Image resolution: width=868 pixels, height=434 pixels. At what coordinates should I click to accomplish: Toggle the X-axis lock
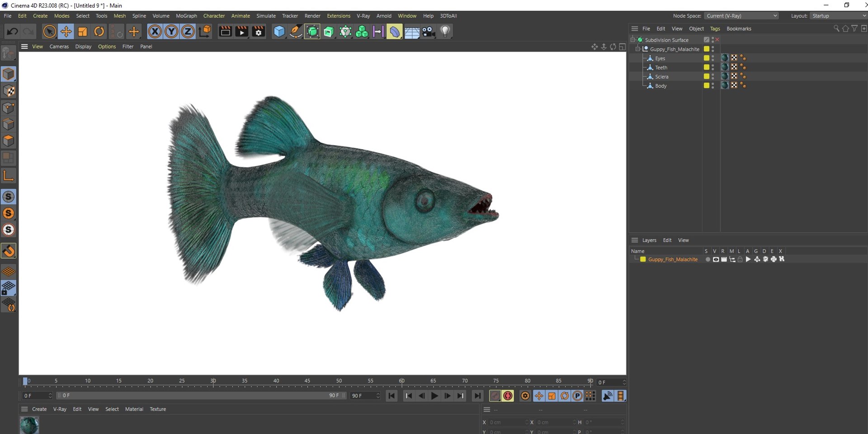pyautogui.click(x=155, y=32)
